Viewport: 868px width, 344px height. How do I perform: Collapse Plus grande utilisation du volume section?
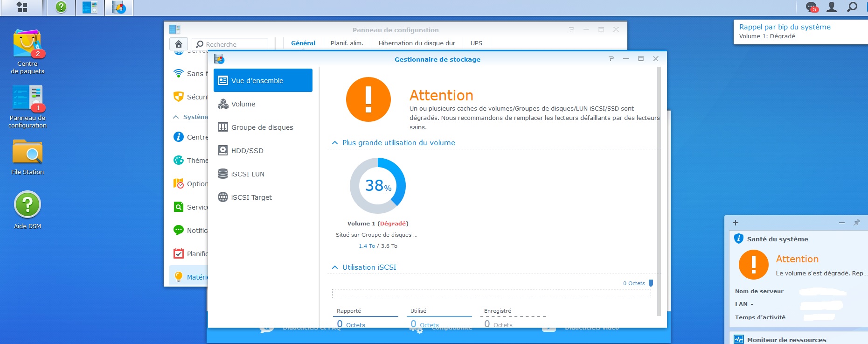pyautogui.click(x=335, y=143)
